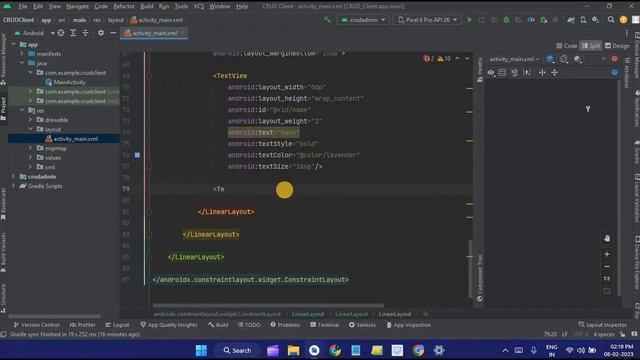Open the Refactor menu
Image resolution: width=640 pixels, height=360 pixels.
(124, 6)
